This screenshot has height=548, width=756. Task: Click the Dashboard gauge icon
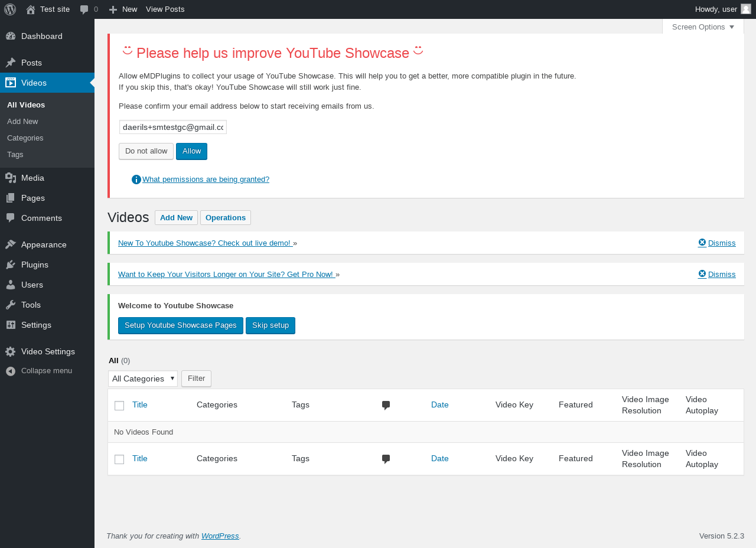pos(11,36)
